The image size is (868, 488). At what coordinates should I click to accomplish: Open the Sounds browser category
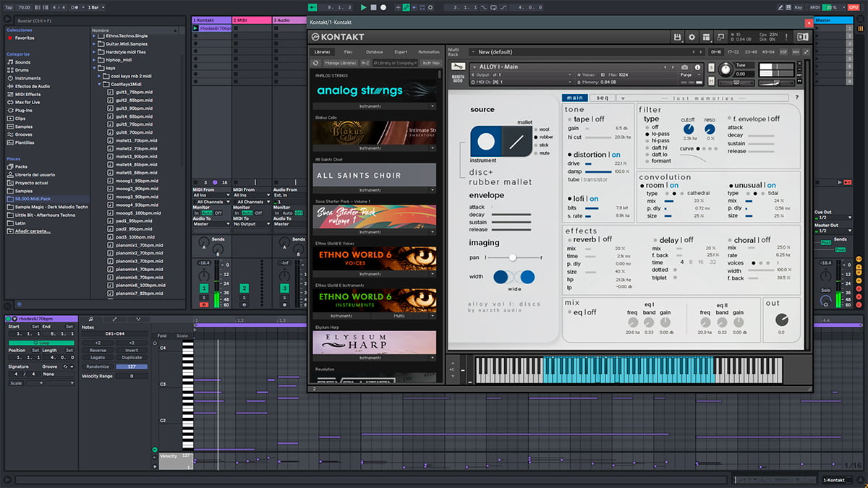point(23,62)
